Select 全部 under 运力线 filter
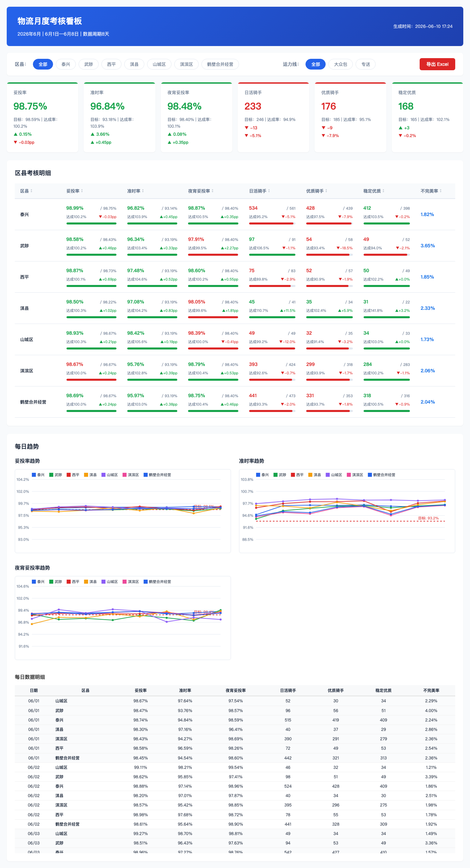Image resolution: width=470 pixels, height=868 pixels. click(316, 65)
